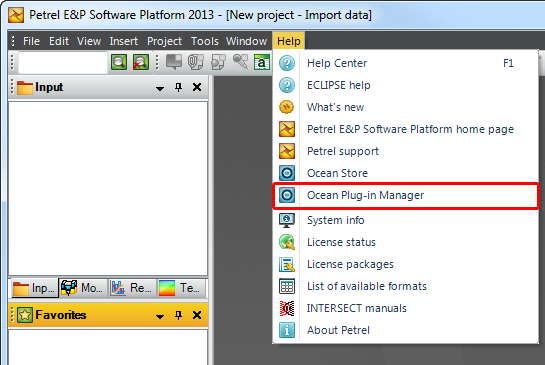Click License packages document icon
This screenshot has height=365, width=545.
click(x=287, y=265)
